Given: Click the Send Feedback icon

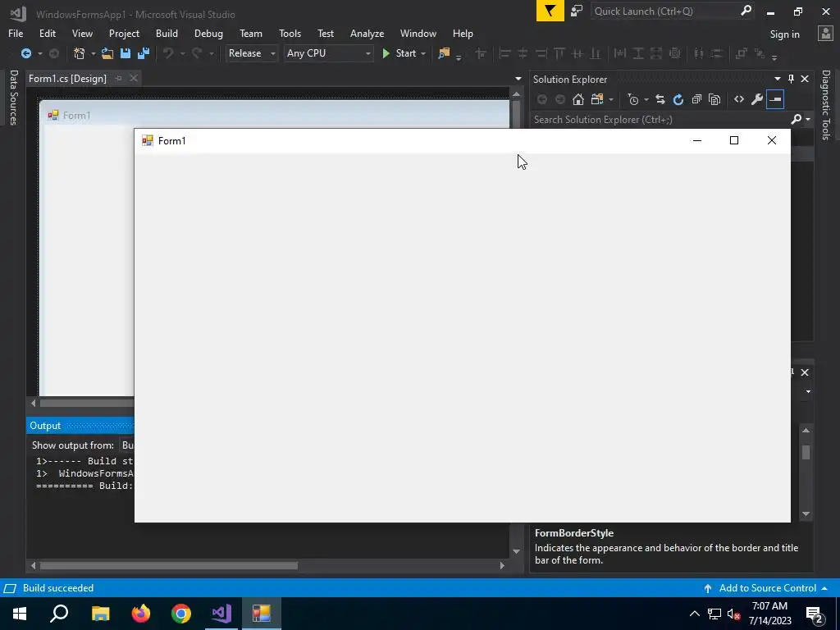Looking at the screenshot, I should pos(577,11).
